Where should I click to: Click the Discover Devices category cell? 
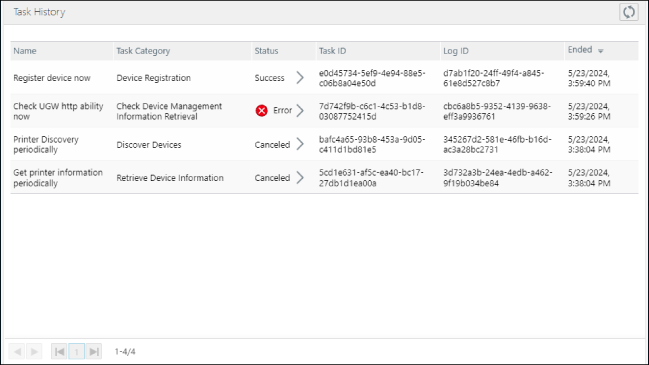pyautogui.click(x=149, y=145)
